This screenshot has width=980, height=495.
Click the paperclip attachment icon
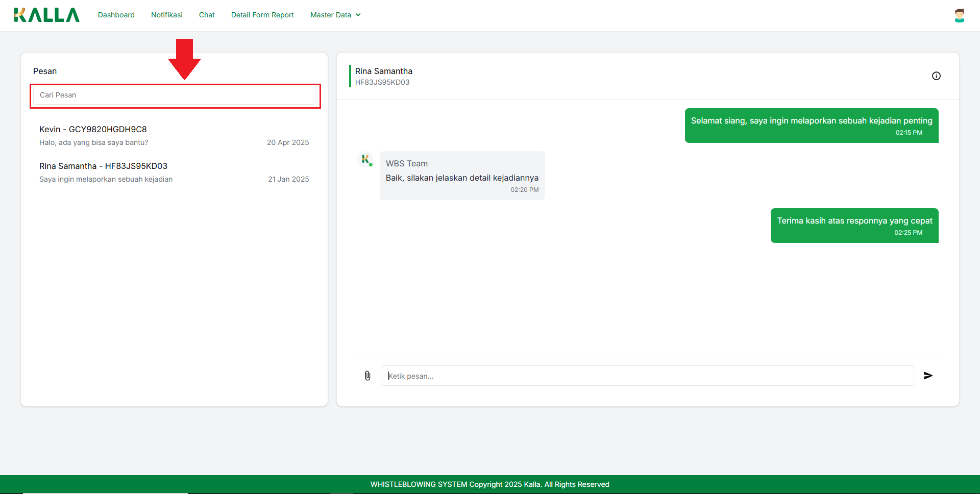[x=367, y=376]
